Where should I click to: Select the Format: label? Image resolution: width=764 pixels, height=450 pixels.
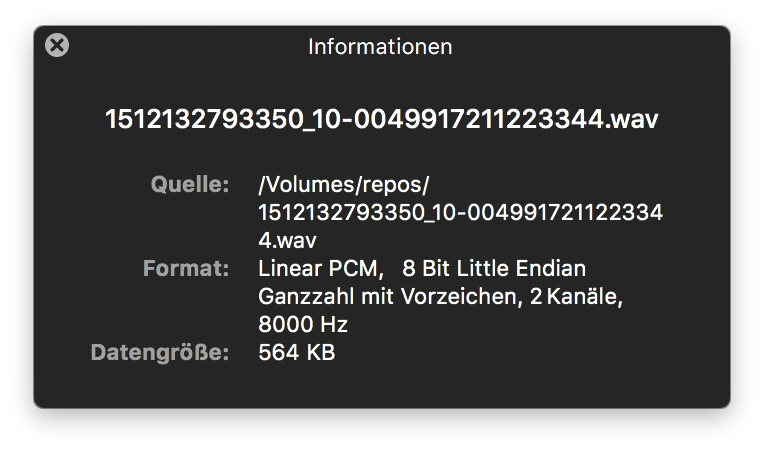coord(186,268)
